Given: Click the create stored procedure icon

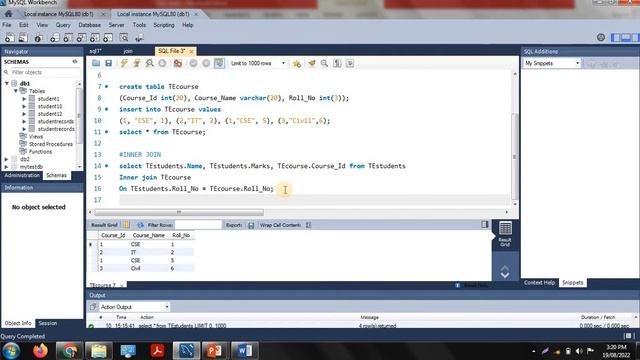Looking at the screenshot, I should click(95, 38).
